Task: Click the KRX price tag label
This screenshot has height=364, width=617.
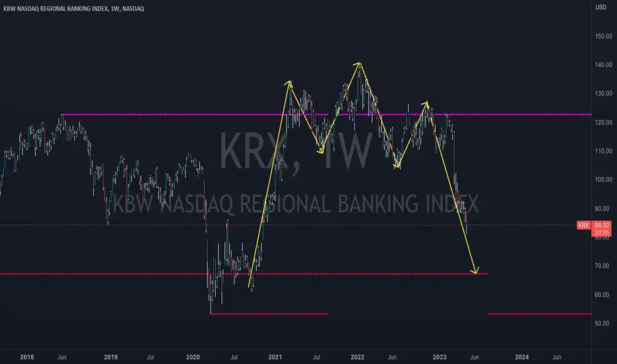Action: (583, 225)
